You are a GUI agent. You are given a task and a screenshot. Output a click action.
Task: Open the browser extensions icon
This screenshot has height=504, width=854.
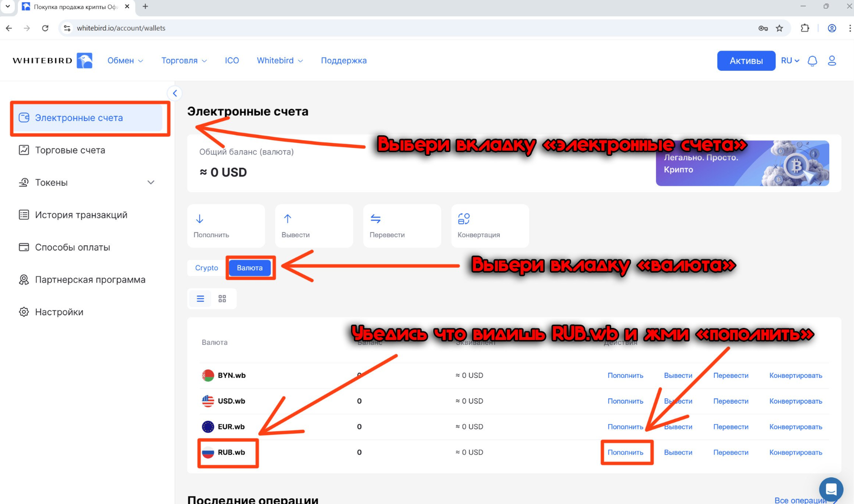tap(805, 28)
